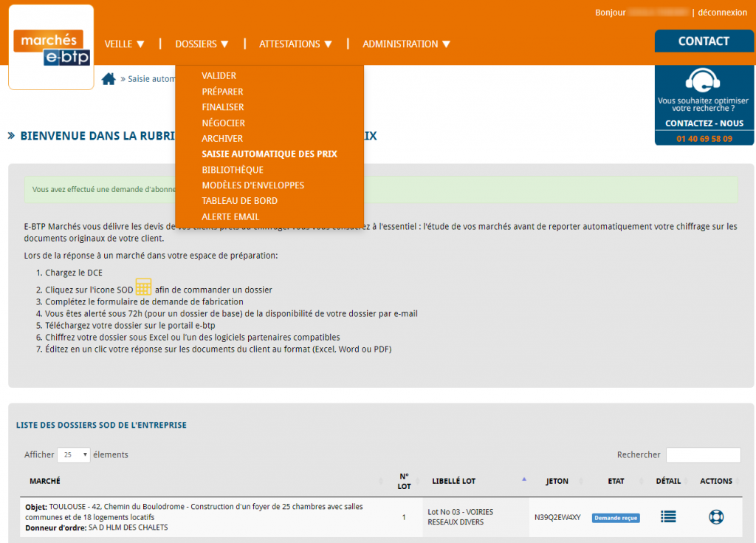Click the CONTACT button

pyautogui.click(x=704, y=41)
